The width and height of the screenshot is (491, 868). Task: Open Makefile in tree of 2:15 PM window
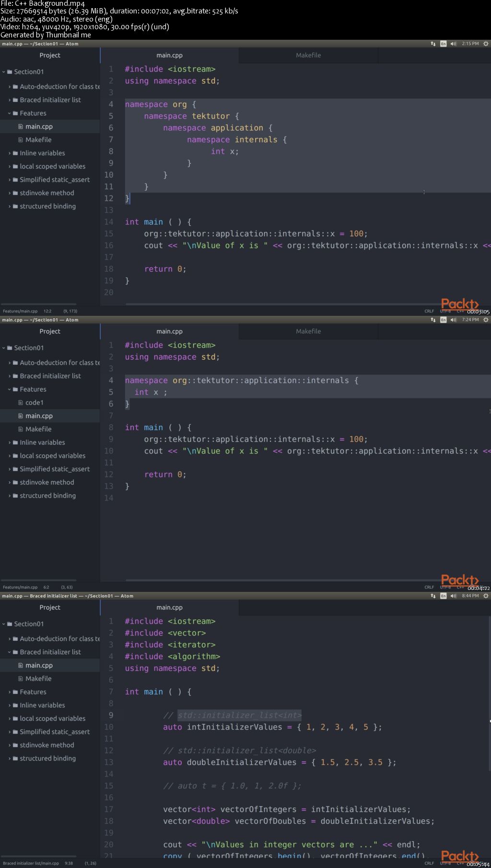pyautogui.click(x=38, y=139)
